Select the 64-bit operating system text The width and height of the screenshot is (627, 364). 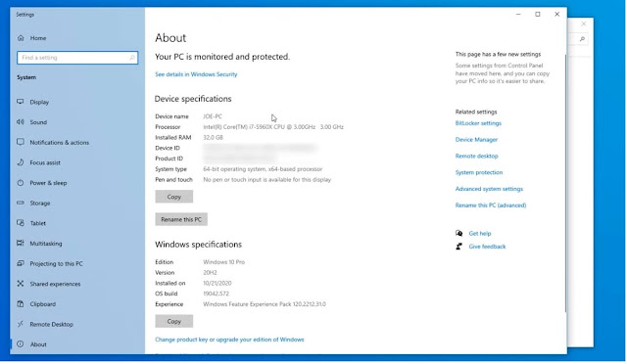click(x=263, y=169)
